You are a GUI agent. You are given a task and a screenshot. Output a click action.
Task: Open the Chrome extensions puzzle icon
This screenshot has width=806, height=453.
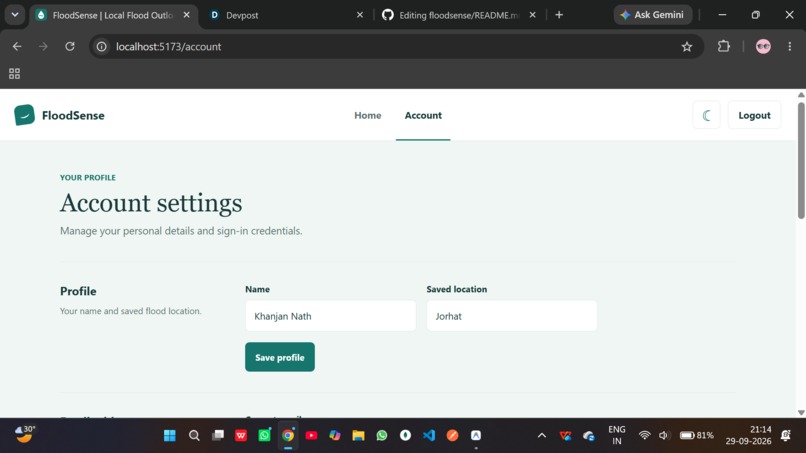point(724,46)
